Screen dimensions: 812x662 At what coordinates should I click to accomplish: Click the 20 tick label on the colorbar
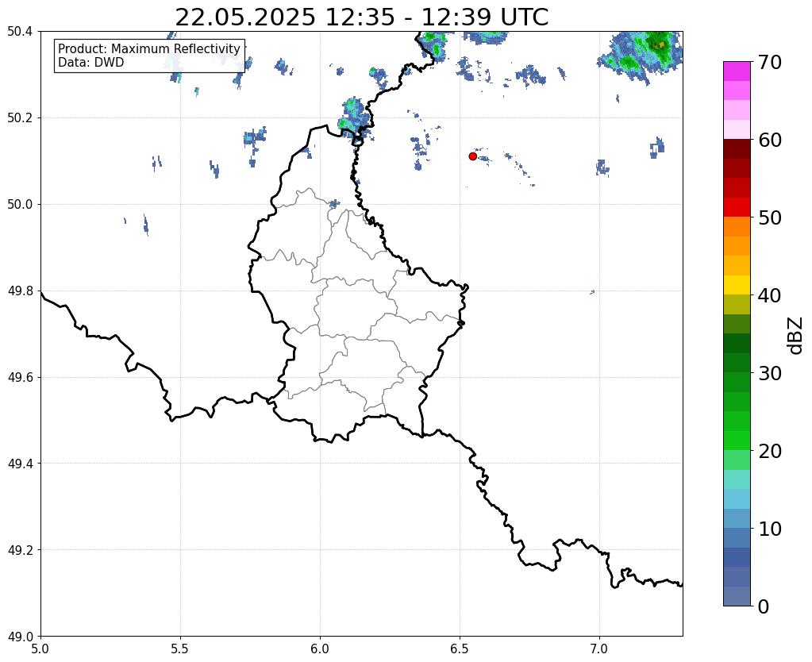770,451
